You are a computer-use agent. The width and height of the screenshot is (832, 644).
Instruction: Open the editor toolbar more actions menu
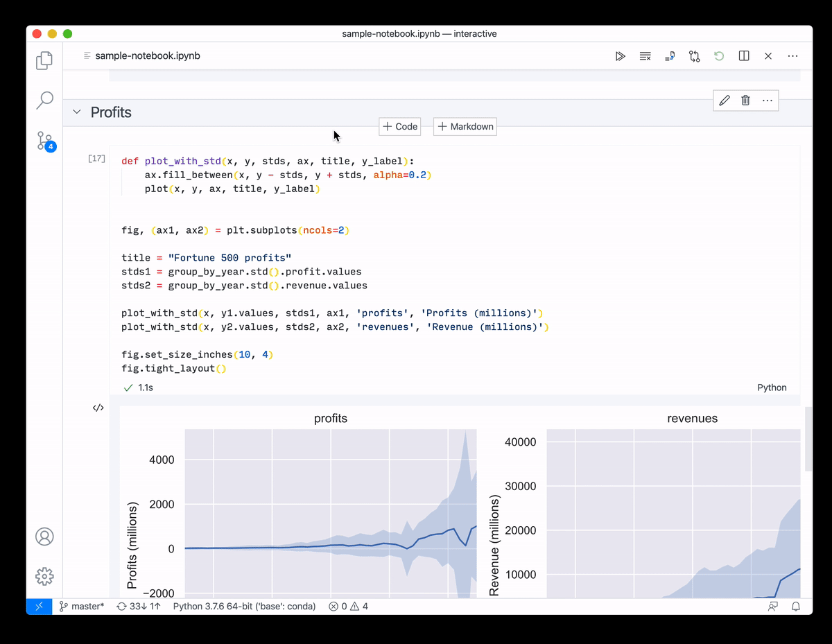coord(793,56)
